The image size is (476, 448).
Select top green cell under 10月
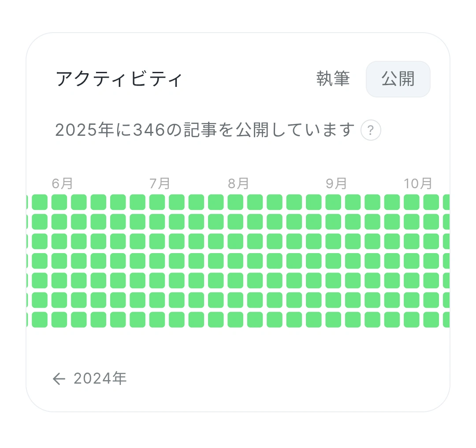pos(412,202)
